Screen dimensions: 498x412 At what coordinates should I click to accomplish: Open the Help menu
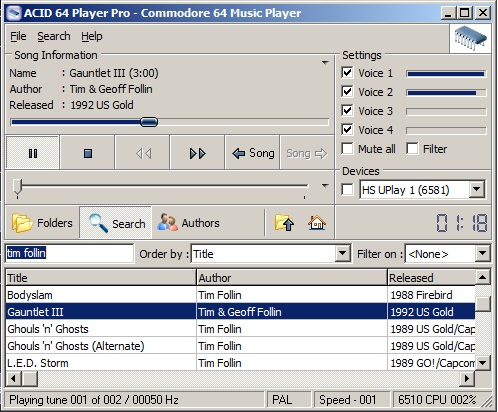[92, 36]
